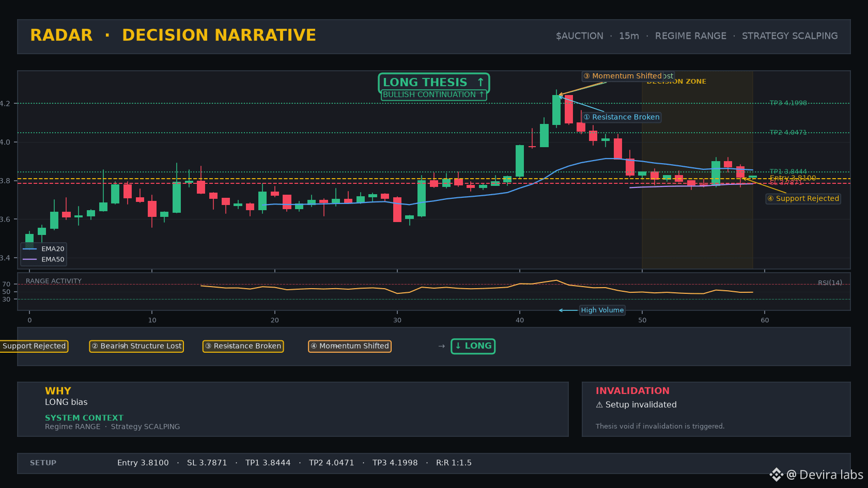The height and width of the screenshot is (488, 868).
Task: Click the Setup invalidated text
Action: coord(641,405)
